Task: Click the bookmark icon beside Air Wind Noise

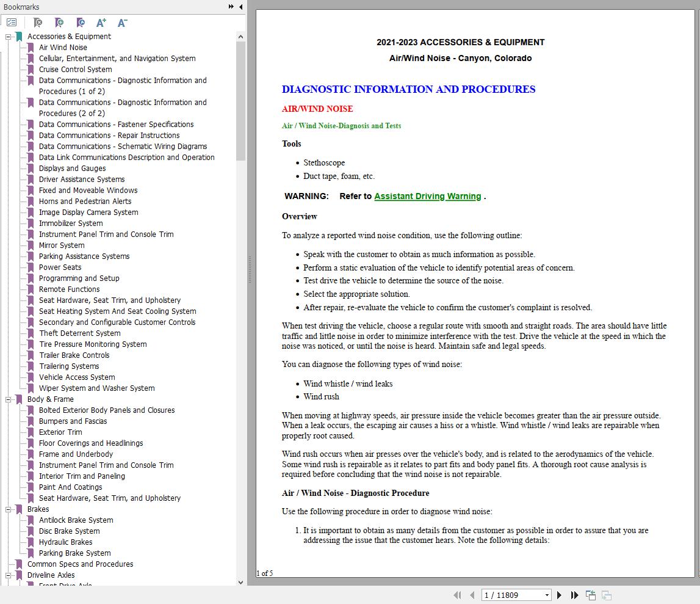Action: (31, 48)
